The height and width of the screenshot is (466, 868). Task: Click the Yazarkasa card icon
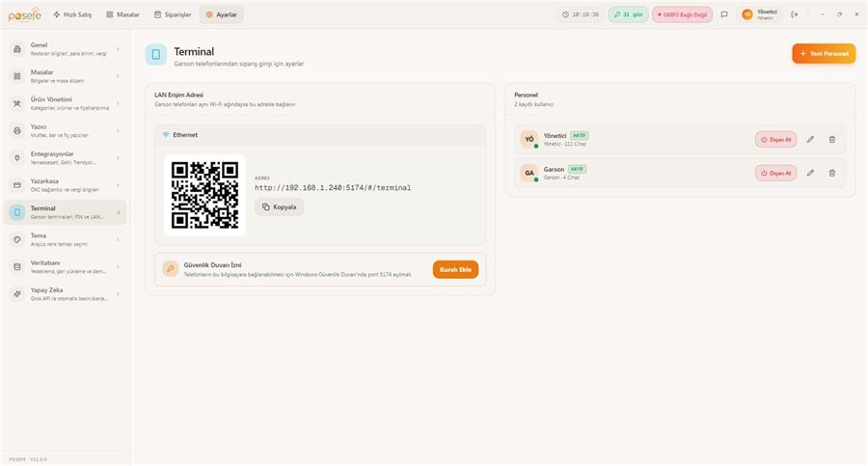(17, 185)
